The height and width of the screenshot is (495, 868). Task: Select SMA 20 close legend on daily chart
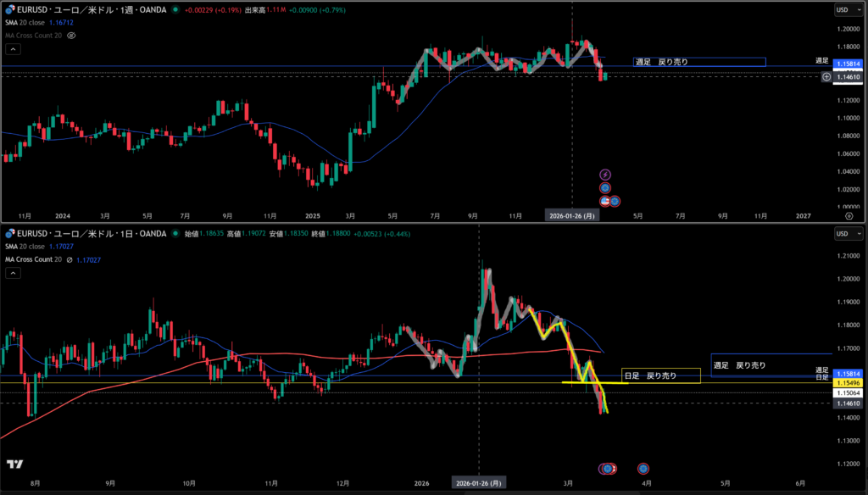click(27, 247)
